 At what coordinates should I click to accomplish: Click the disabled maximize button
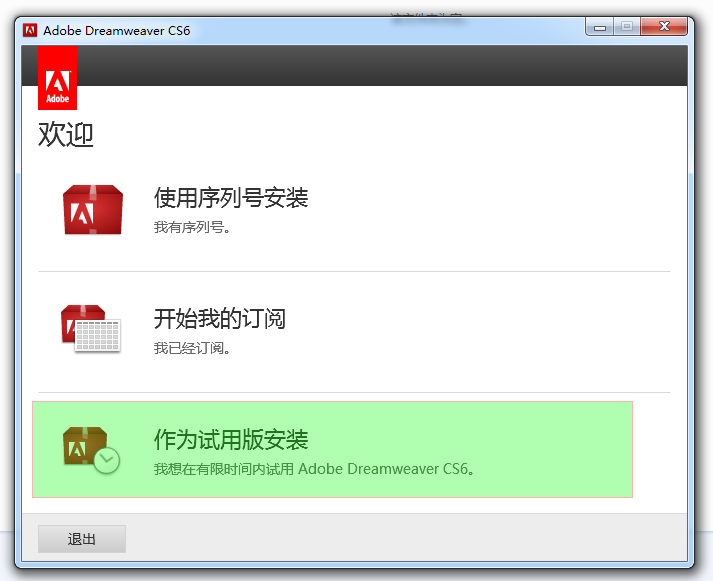(x=627, y=26)
